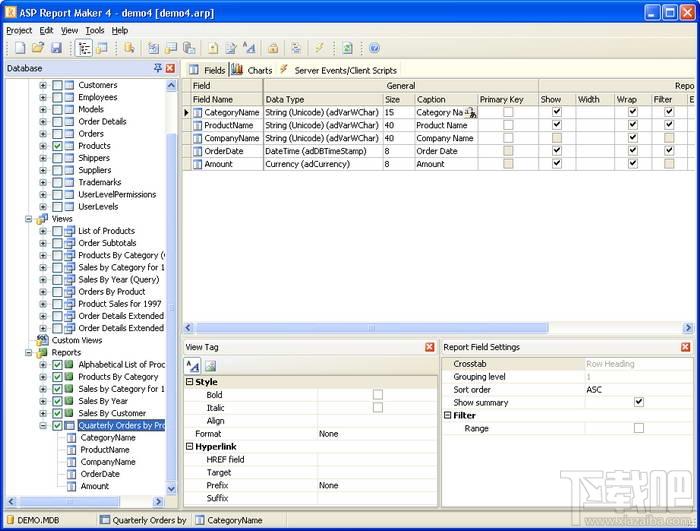Click the Quarterly Orders report icon in tree
Viewport: 700px width, 531px height.
tap(70, 426)
